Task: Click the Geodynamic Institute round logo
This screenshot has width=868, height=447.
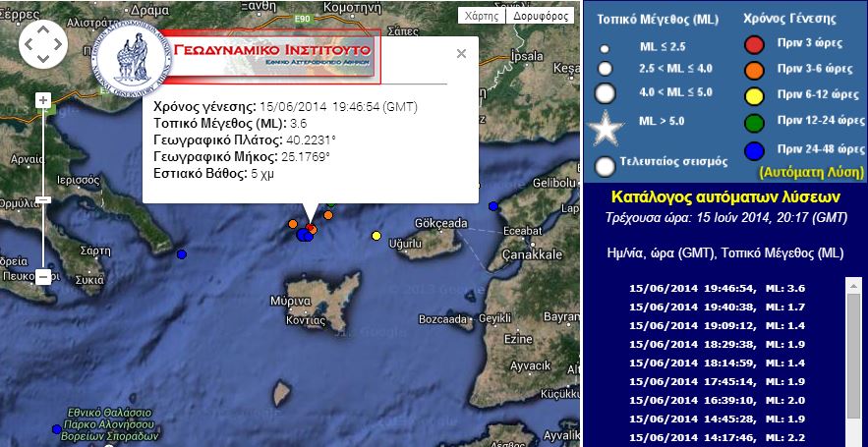Action: 132,61
